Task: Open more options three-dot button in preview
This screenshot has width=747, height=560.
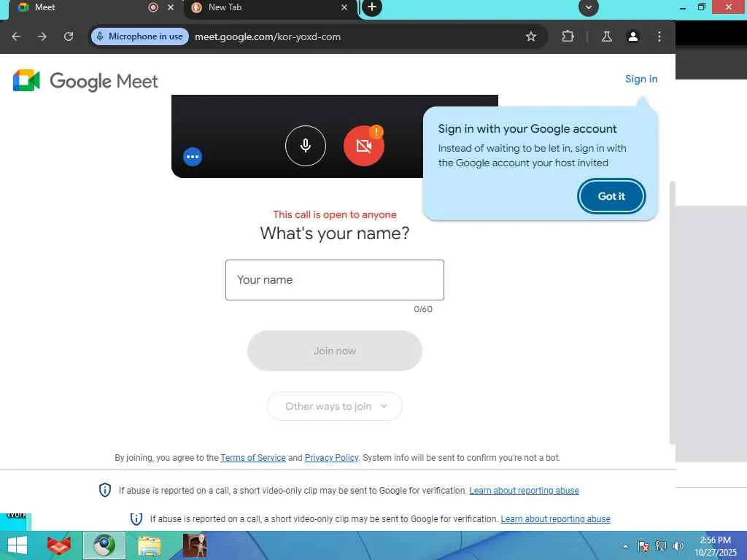Action: click(193, 157)
